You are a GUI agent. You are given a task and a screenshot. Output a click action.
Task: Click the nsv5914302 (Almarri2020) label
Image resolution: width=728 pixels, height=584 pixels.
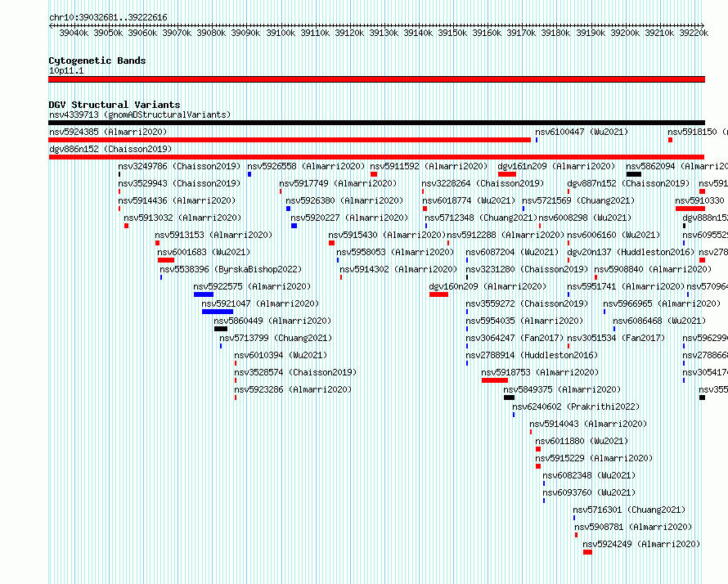tap(398, 269)
